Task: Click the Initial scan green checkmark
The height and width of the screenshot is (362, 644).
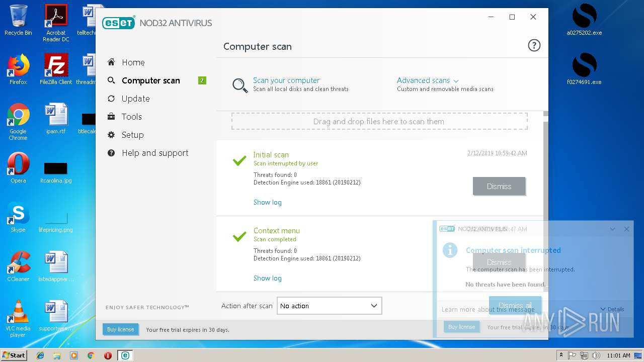Action: (239, 160)
